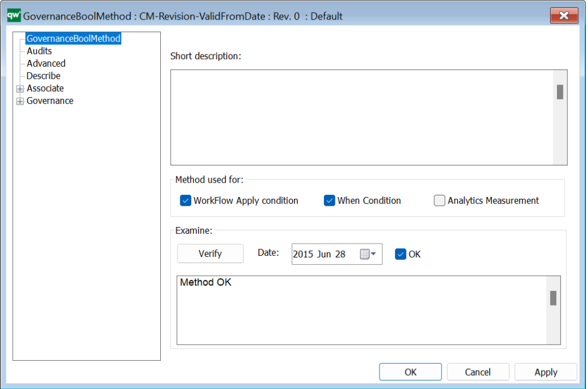Click inside the Short description text box

tap(362, 118)
